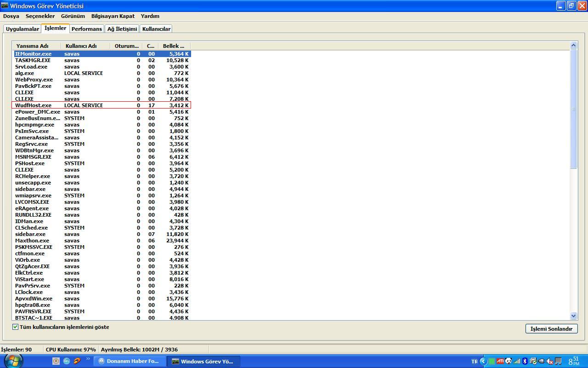Select the IEMonitor.exe process row
This screenshot has width=588, height=368.
pos(102,54)
